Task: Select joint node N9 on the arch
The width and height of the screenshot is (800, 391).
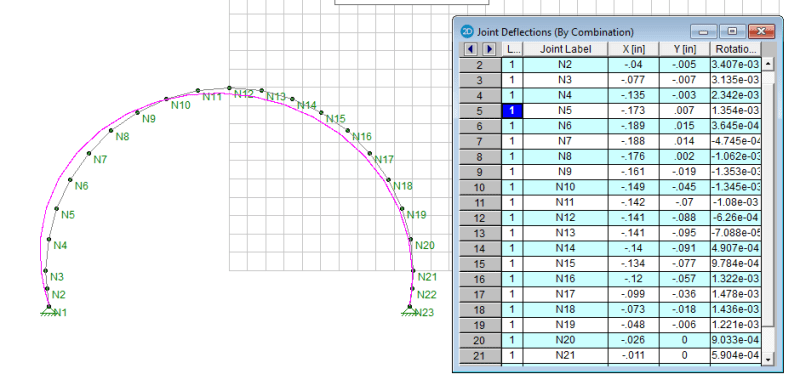Action: point(137,112)
